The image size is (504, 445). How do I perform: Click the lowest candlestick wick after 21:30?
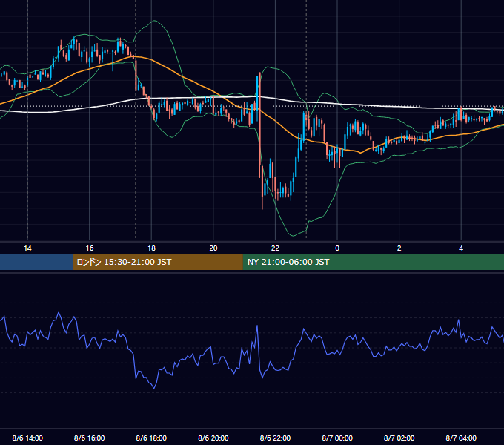(262, 202)
